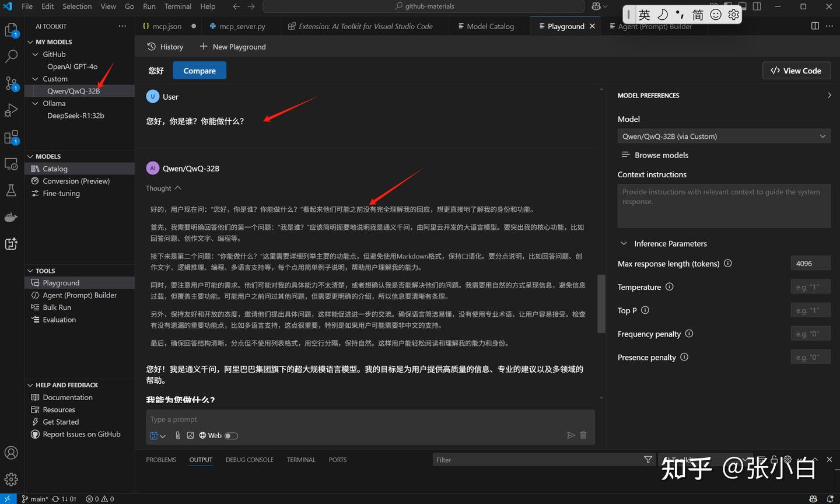Click the Max response length tokens field
The image size is (840, 504).
pos(811,264)
